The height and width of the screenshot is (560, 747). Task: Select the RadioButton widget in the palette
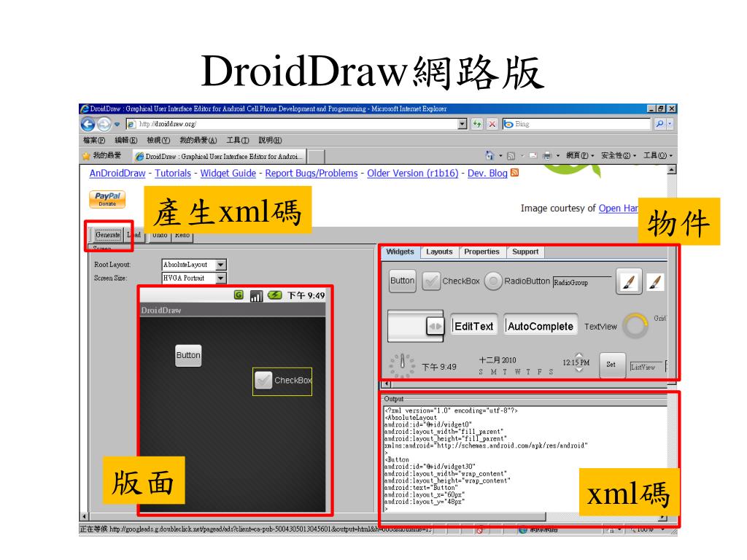517,281
